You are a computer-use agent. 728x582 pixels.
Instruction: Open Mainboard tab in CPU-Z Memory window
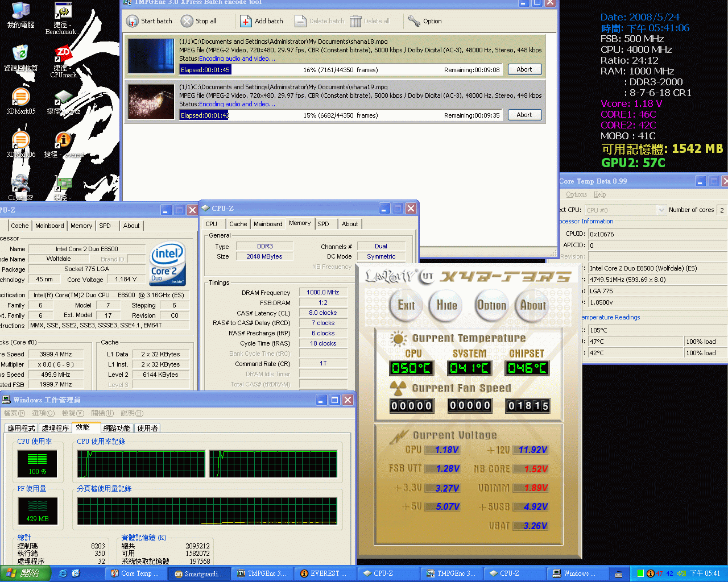(x=268, y=224)
